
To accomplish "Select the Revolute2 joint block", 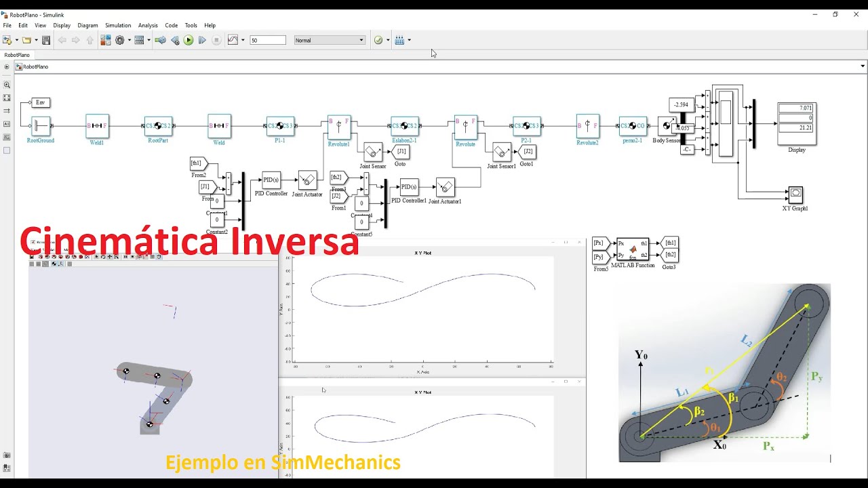I will point(588,126).
